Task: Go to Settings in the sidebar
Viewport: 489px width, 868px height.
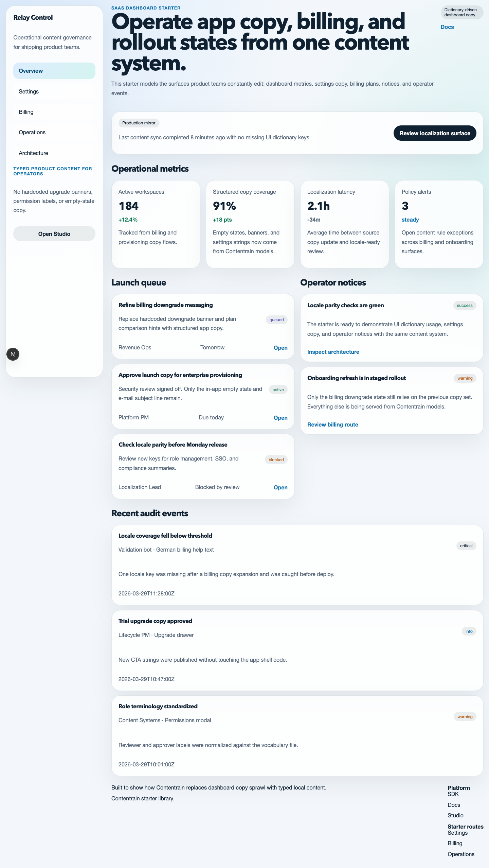Action: (x=54, y=91)
